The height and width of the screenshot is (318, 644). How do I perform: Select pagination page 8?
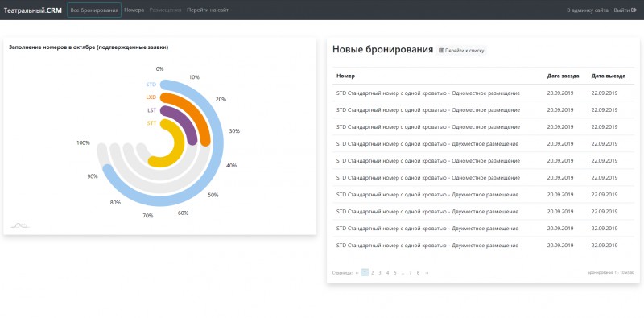point(418,272)
